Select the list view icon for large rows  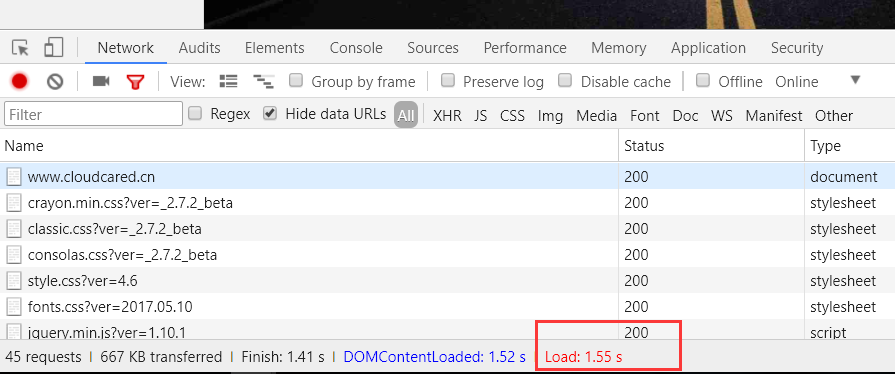[228, 81]
